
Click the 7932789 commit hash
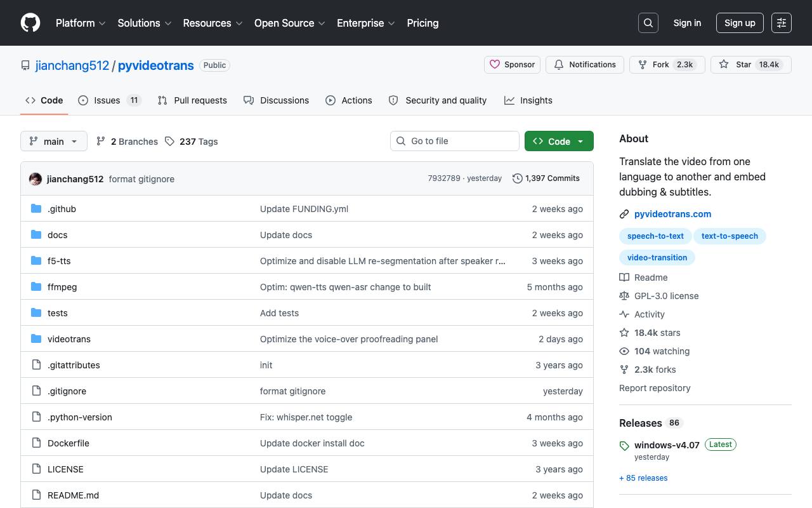pyautogui.click(x=444, y=178)
